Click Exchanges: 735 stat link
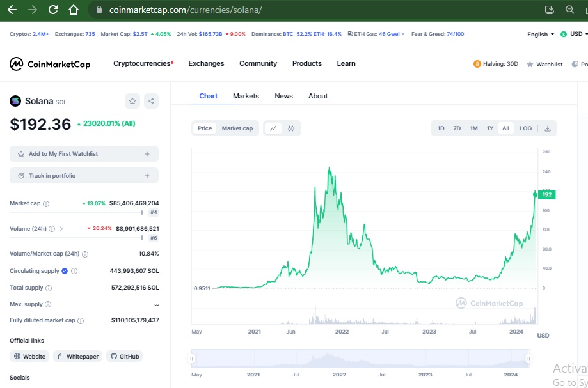 [75, 34]
